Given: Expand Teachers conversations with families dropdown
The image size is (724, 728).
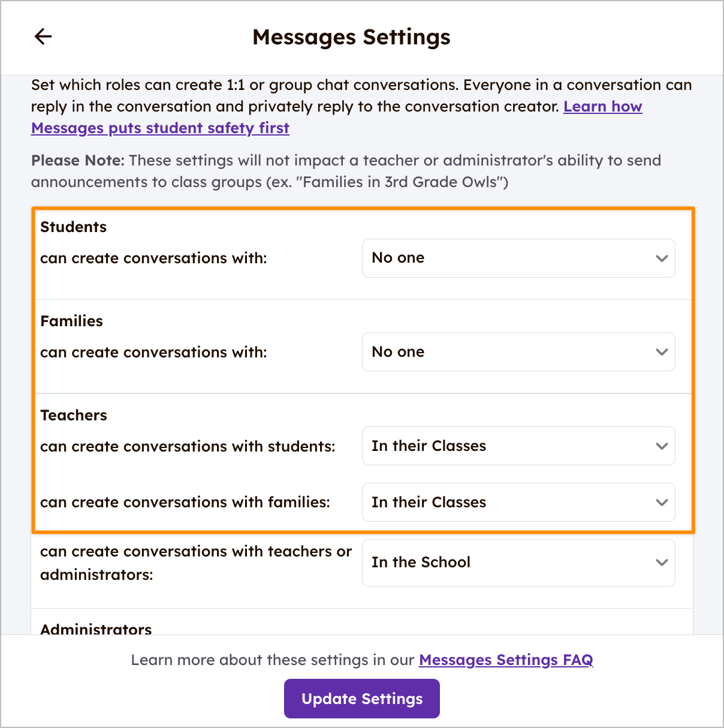Looking at the screenshot, I should (518, 503).
